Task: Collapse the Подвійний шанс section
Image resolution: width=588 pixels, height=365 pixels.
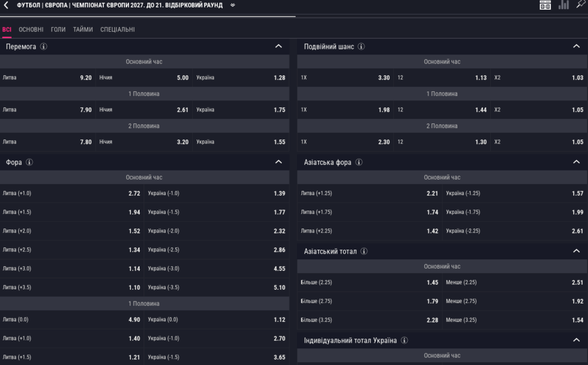Action: 577,46
